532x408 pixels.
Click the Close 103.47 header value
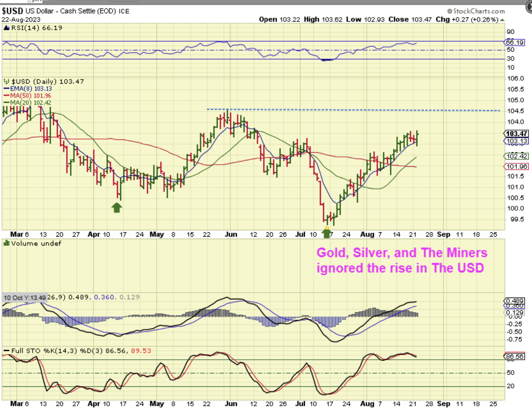(x=410, y=19)
